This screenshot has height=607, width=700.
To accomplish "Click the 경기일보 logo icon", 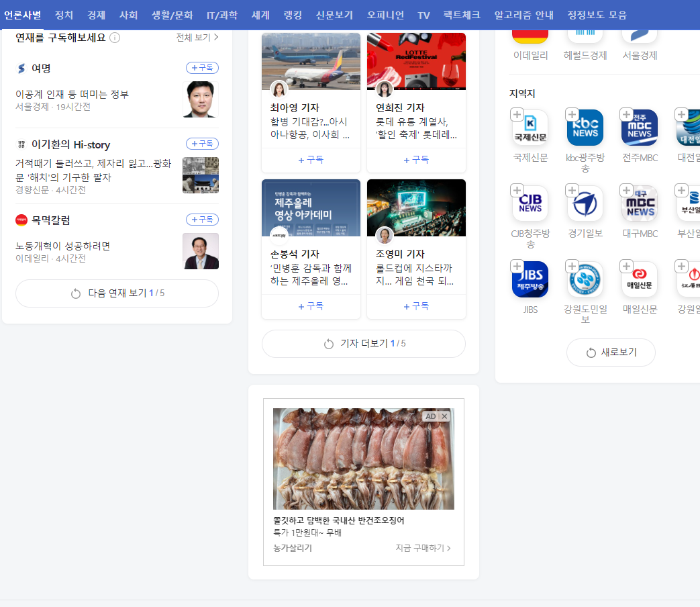I will click(x=585, y=203).
